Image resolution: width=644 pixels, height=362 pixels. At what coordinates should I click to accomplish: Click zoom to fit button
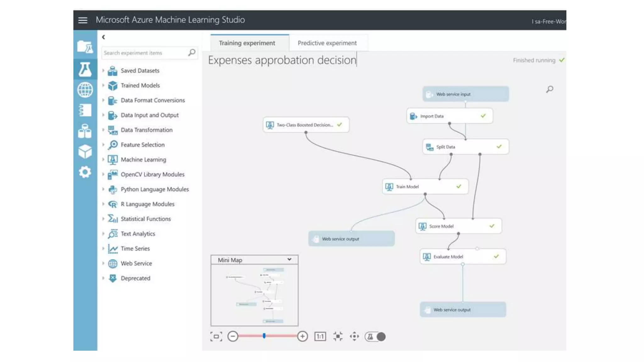pos(338,337)
